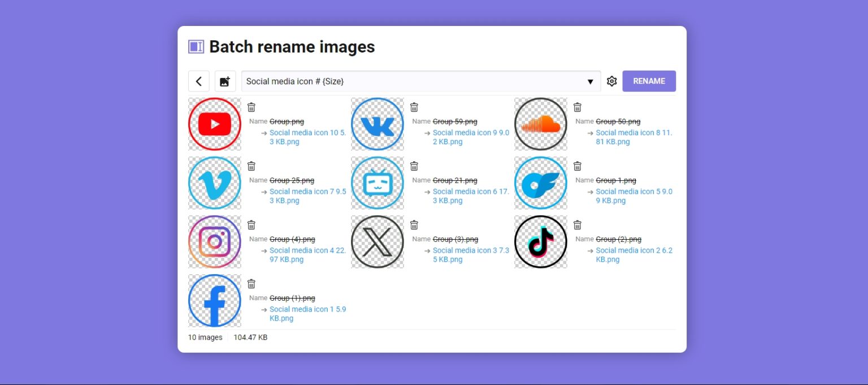This screenshot has width=868, height=385.
Task: Delete the TikTok icon image
Action: [x=577, y=224]
